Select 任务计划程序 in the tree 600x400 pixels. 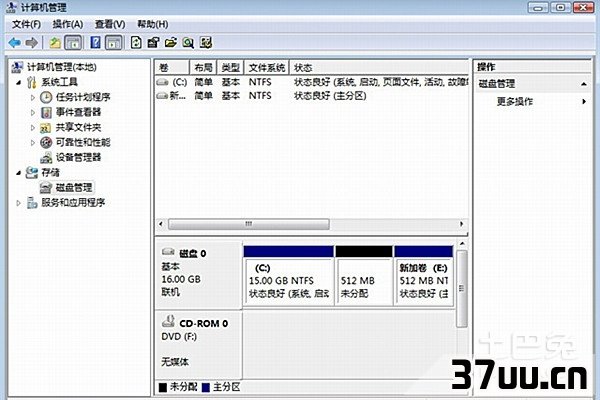pyautogui.click(x=83, y=97)
